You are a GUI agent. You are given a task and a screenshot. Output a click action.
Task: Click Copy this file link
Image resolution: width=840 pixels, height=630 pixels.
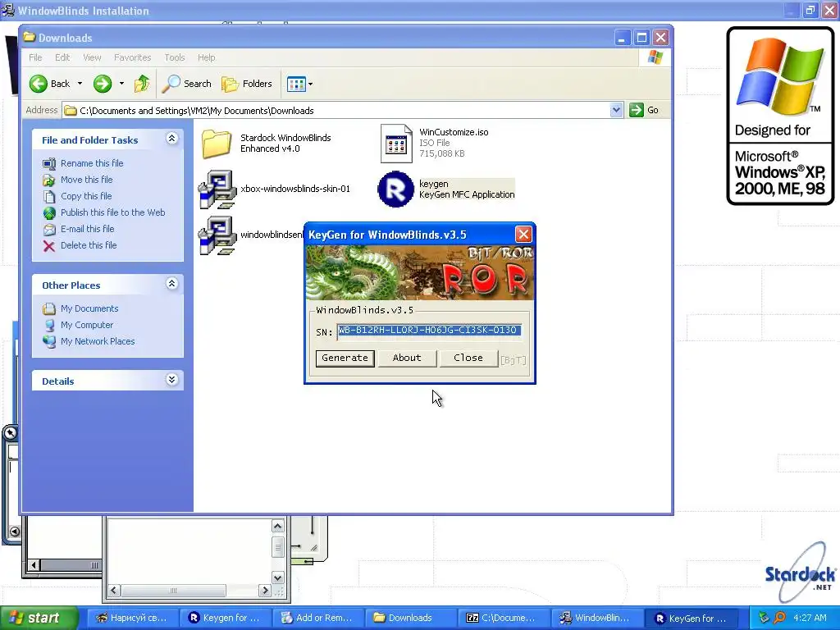pyautogui.click(x=85, y=196)
